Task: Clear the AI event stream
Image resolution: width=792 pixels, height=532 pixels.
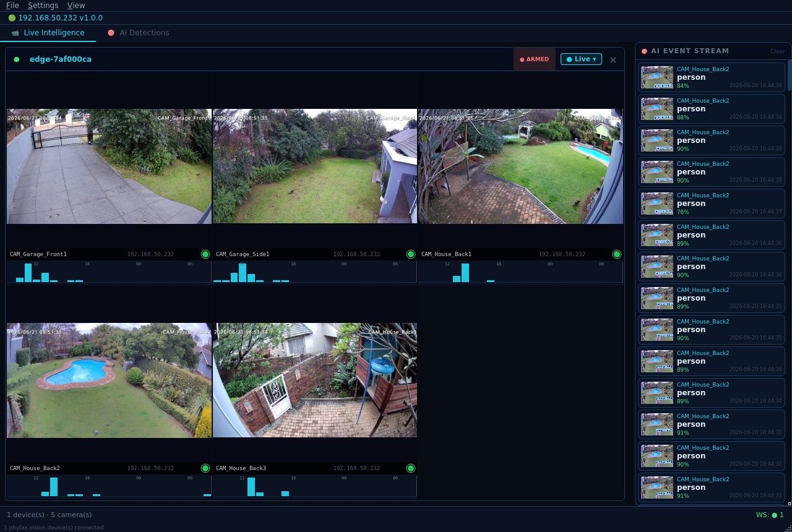Action: point(778,51)
